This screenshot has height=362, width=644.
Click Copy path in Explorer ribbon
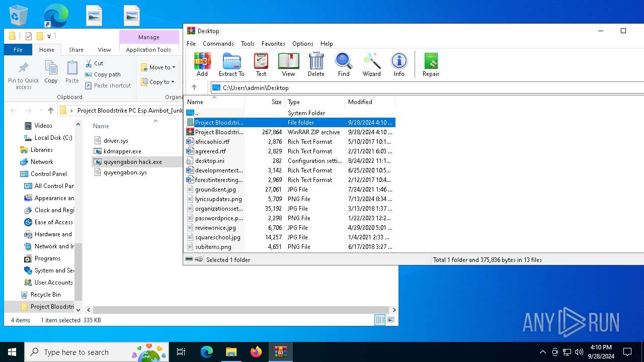click(x=103, y=74)
